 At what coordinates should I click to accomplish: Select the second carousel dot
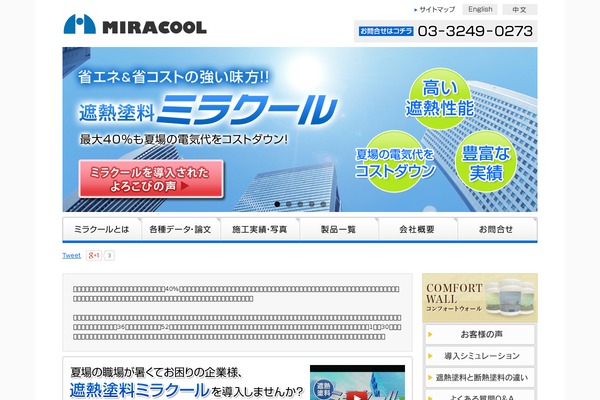coord(289,204)
